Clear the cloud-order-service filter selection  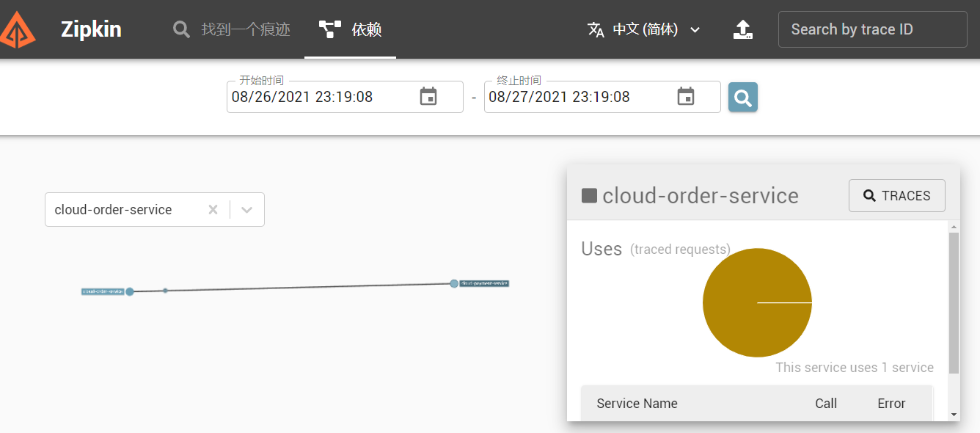(213, 210)
